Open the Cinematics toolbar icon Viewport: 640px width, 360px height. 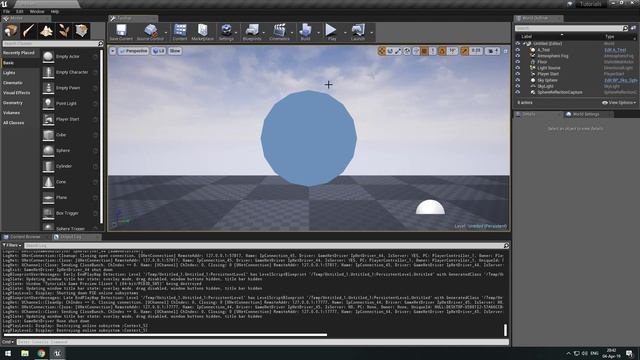pos(279,32)
